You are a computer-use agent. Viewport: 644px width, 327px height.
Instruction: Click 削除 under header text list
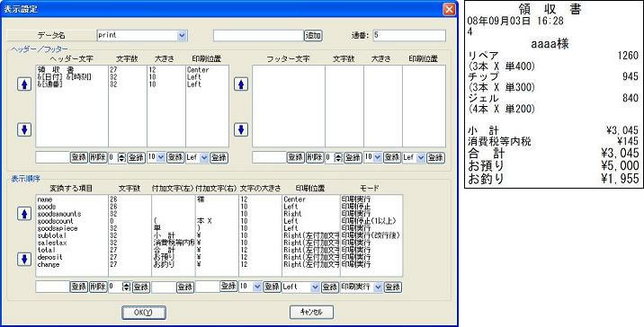coord(98,157)
